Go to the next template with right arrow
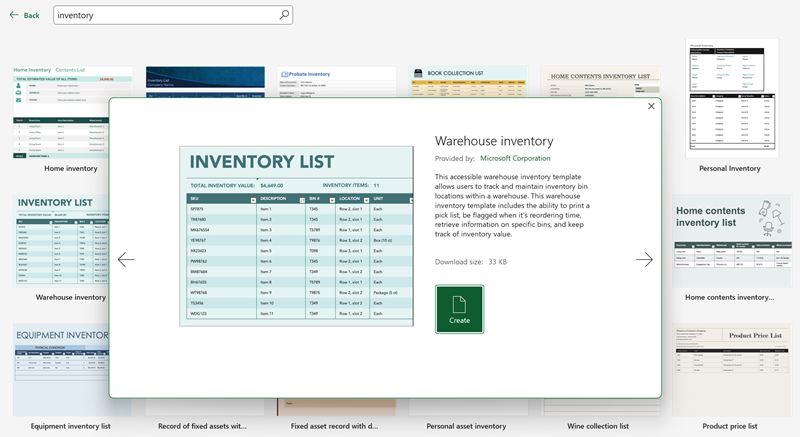 (644, 260)
